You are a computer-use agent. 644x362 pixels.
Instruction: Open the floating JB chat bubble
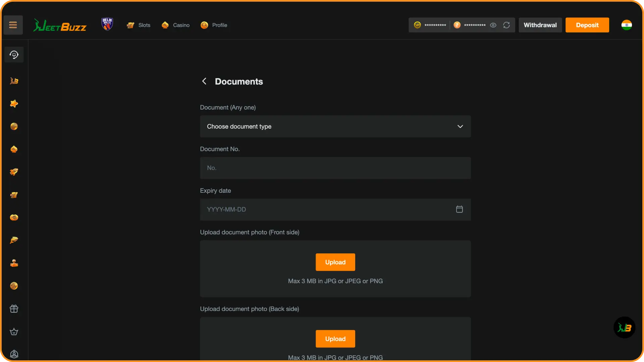point(624,327)
